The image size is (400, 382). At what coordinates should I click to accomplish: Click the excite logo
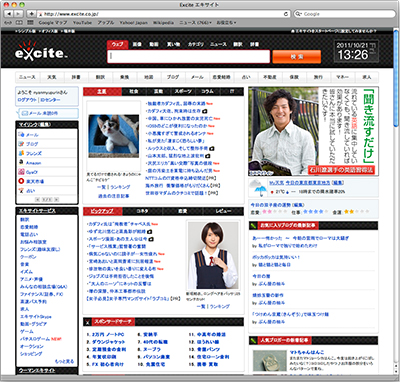point(41,52)
